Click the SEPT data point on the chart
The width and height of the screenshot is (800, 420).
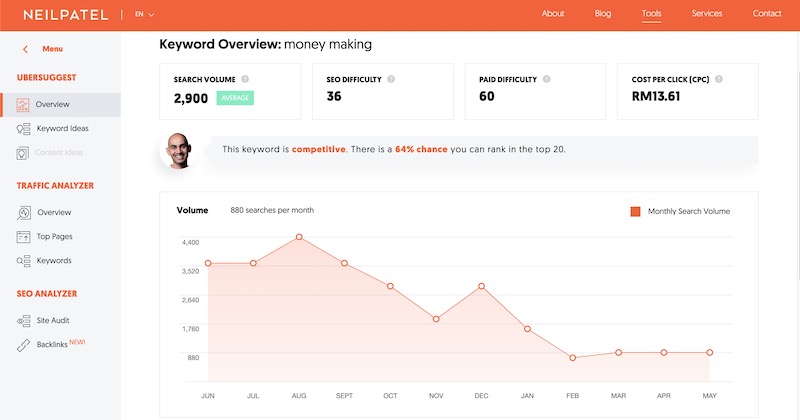coord(344,263)
